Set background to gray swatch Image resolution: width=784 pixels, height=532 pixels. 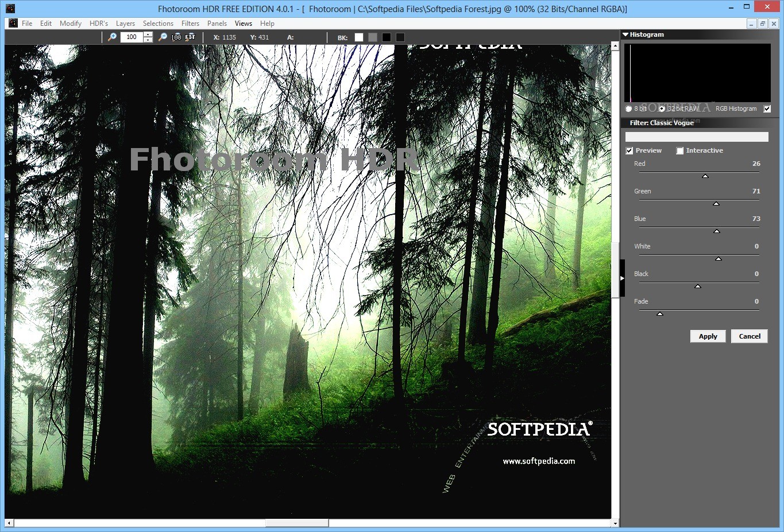point(373,37)
